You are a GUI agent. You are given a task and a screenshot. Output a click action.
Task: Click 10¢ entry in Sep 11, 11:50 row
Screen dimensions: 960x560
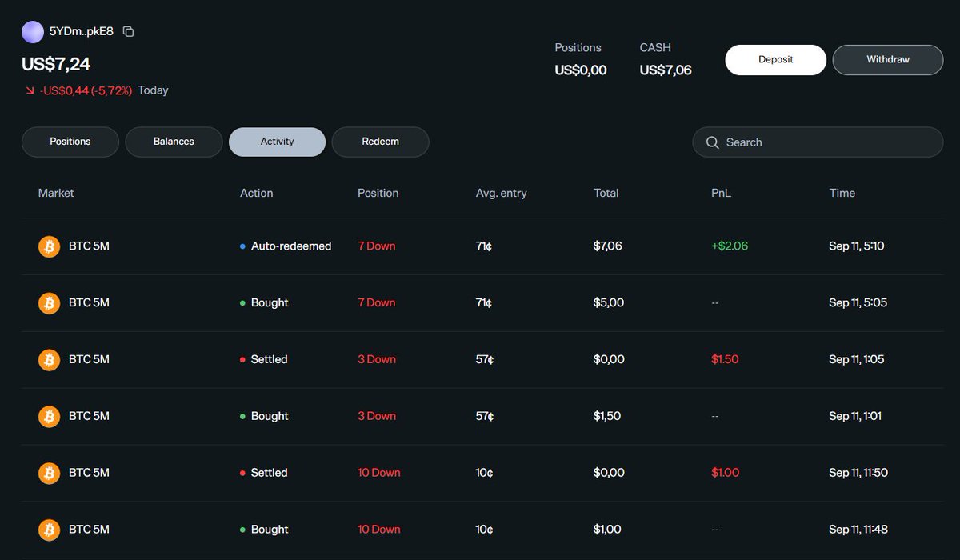(x=485, y=473)
